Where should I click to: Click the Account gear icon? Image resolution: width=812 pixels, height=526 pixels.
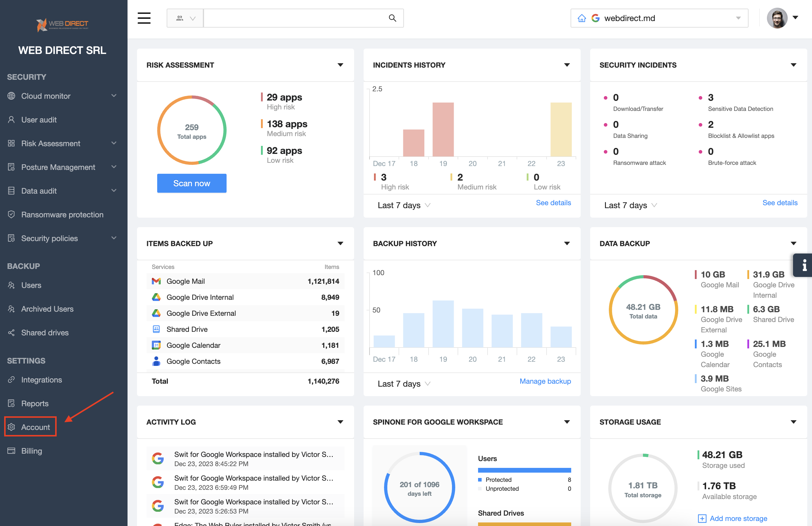[x=11, y=427]
